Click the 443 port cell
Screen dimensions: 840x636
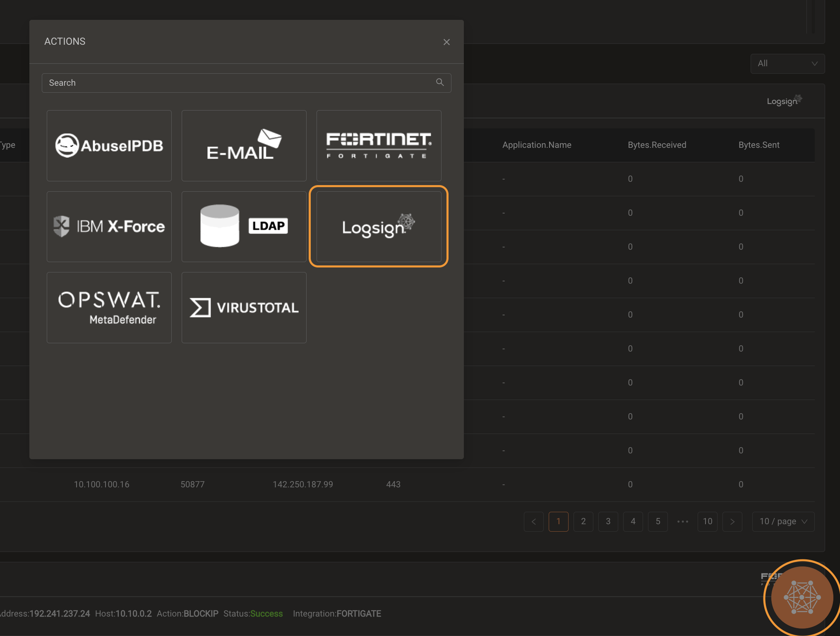point(393,484)
